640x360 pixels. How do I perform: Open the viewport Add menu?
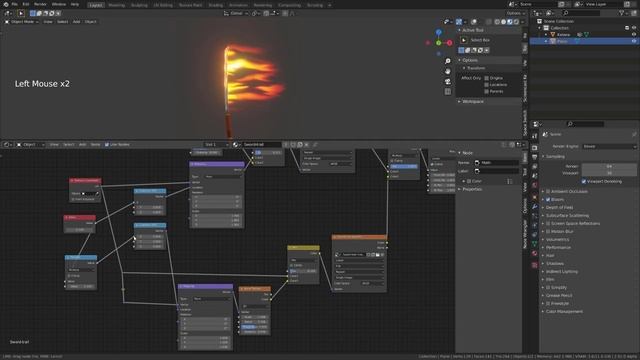[76, 22]
